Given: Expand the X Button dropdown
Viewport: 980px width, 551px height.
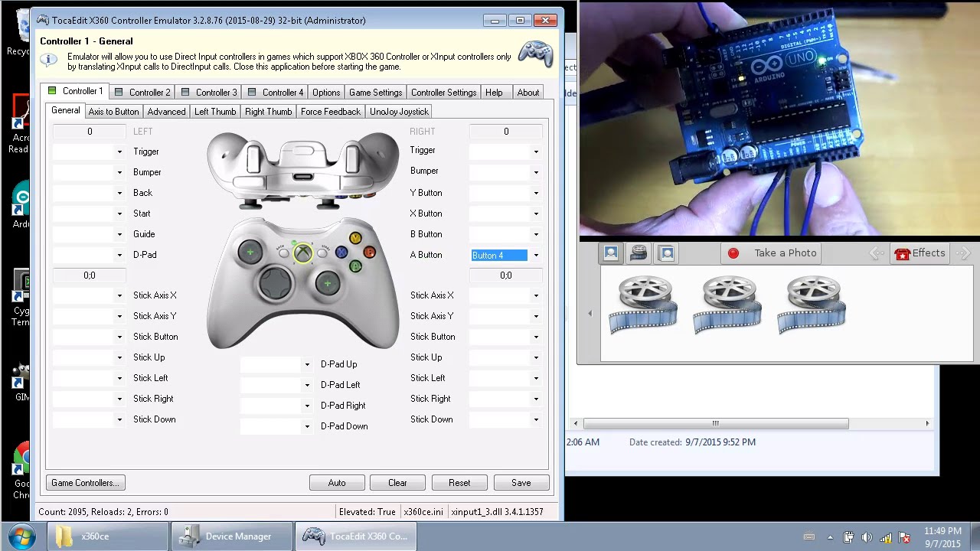Looking at the screenshot, I should click(x=536, y=214).
